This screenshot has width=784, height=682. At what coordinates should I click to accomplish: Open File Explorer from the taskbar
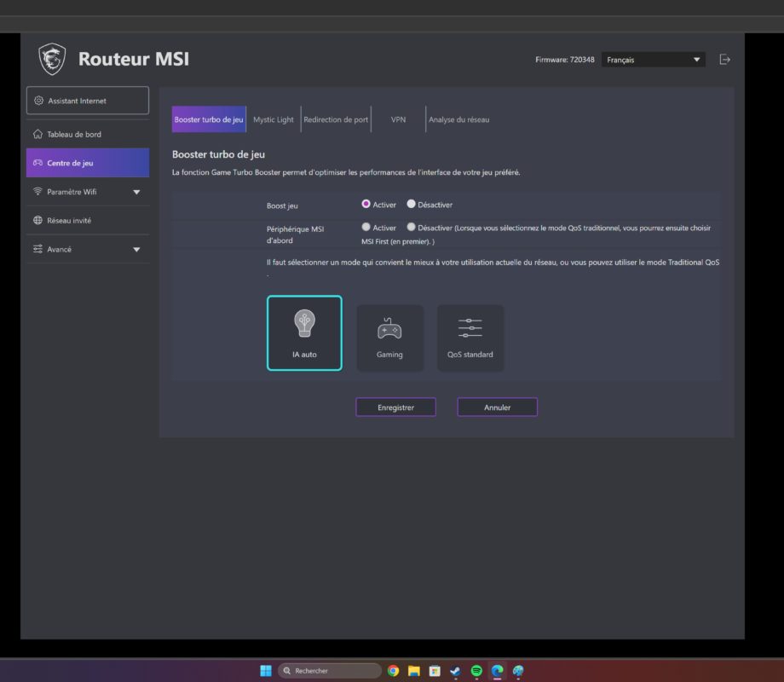(x=414, y=671)
